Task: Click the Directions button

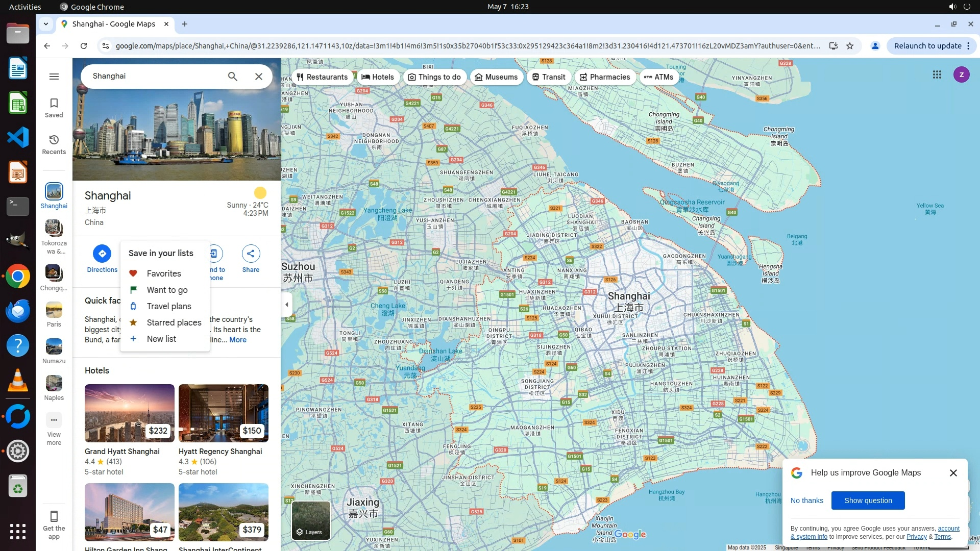Action: point(102,259)
